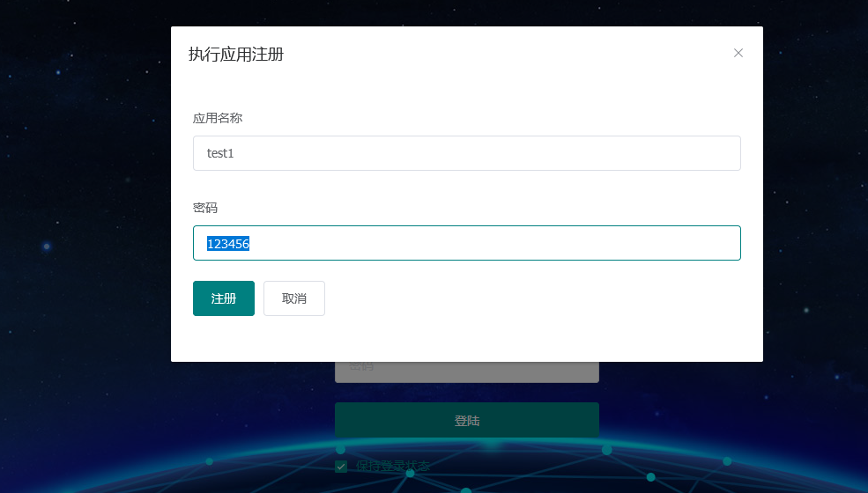
Task: Click the background login 密码 field
Action: point(467,372)
